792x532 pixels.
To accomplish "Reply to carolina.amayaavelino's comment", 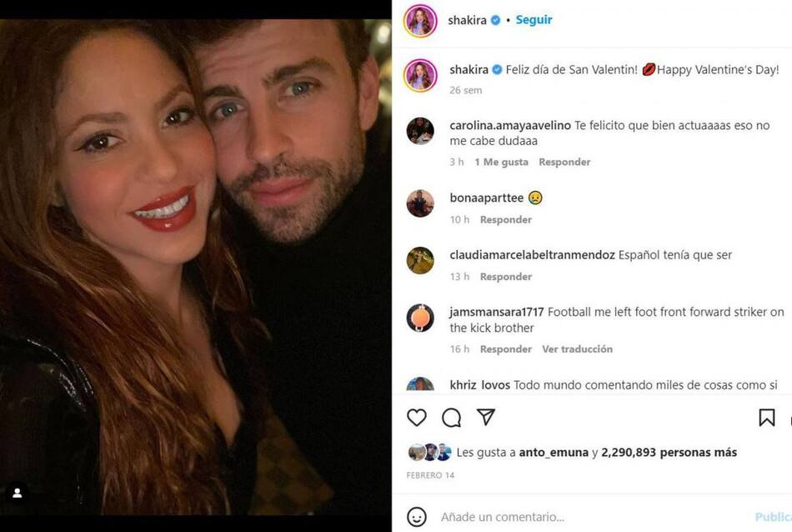I will click(564, 162).
